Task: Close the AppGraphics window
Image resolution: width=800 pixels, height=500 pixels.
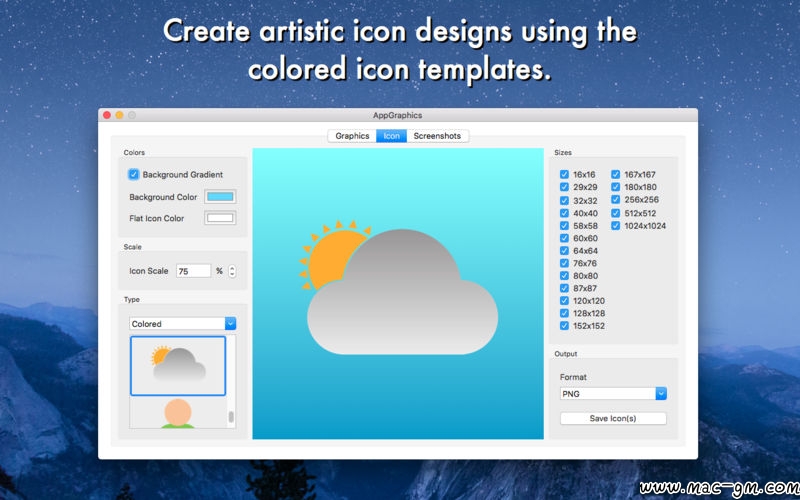Action: pos(107,115)
